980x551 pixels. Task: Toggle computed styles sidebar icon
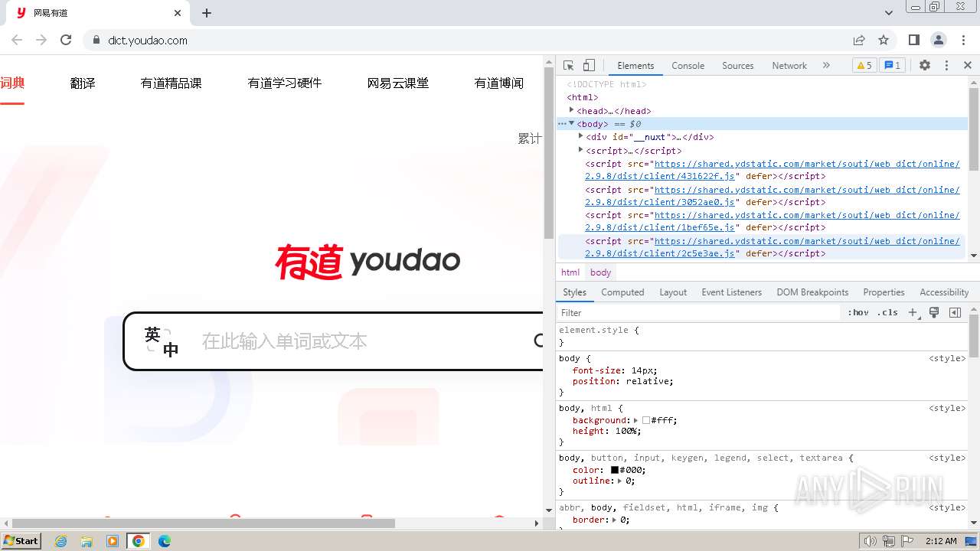955,312
